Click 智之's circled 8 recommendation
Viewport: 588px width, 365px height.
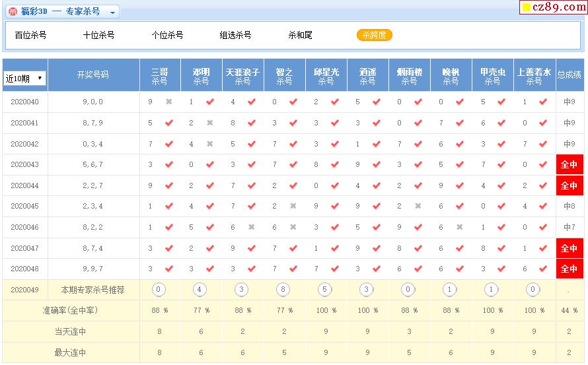[x=284, y=289]
